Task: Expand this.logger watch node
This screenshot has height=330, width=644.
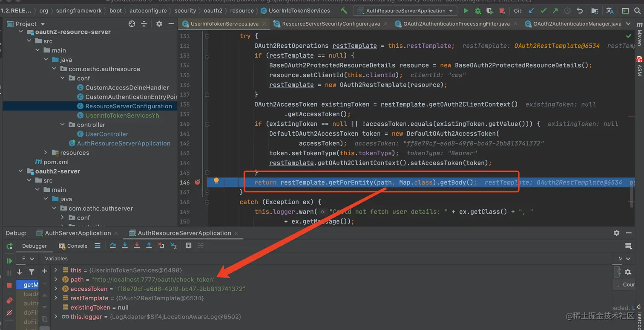Action: point(55,317)
